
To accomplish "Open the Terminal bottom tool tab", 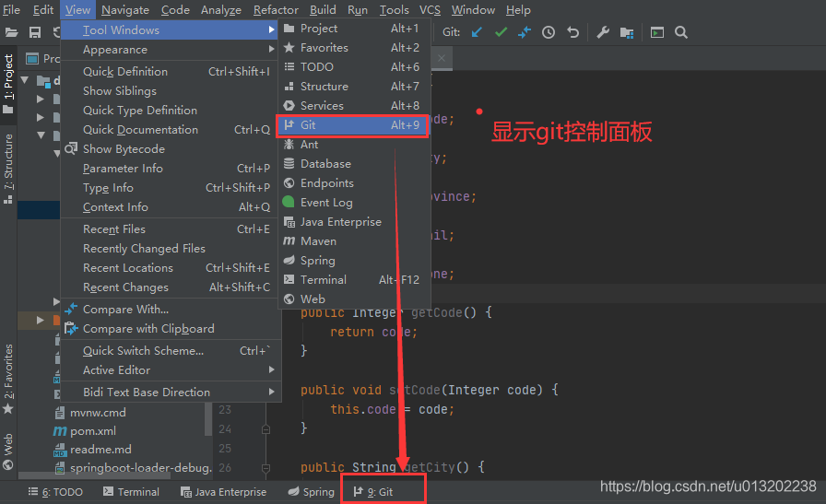I will (x=131, y=492).
